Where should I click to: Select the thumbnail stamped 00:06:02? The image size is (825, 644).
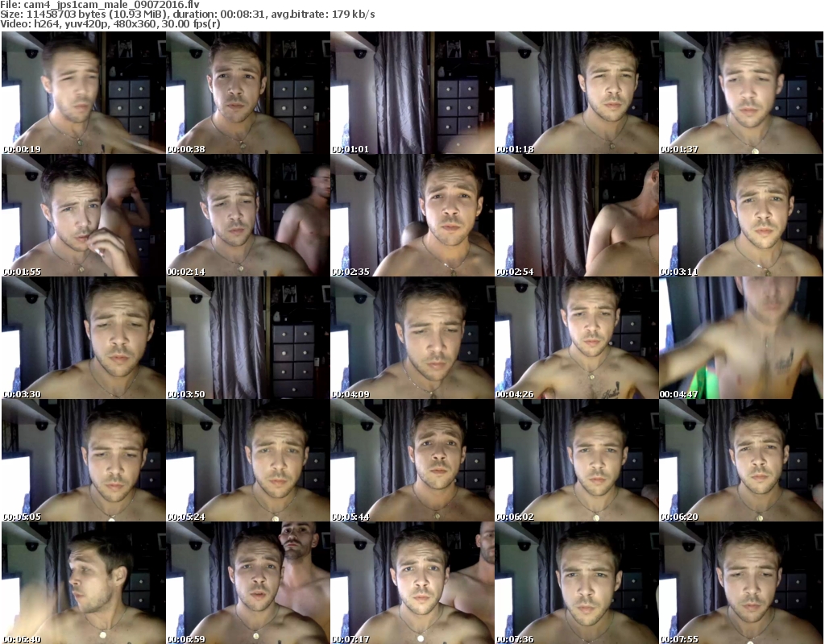tap(576, 461)
